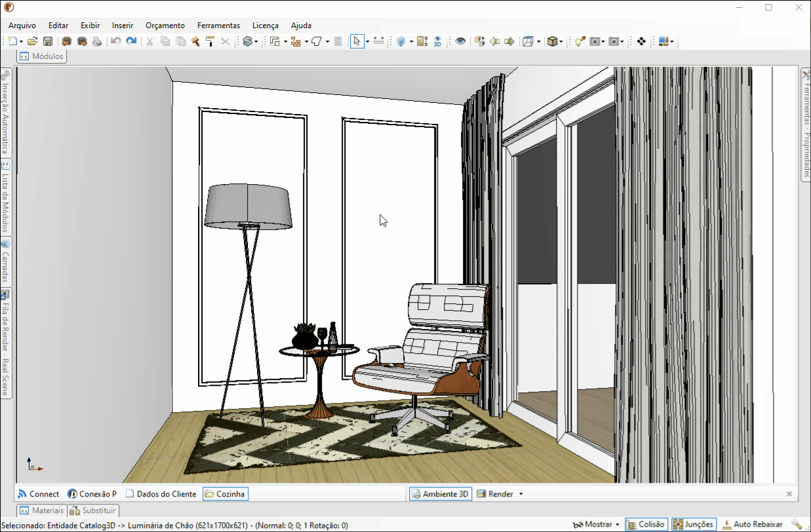Viewport: 811px width, 532px height.
Task: Close the bottom tab bar with X
Action: pos(789,494)
